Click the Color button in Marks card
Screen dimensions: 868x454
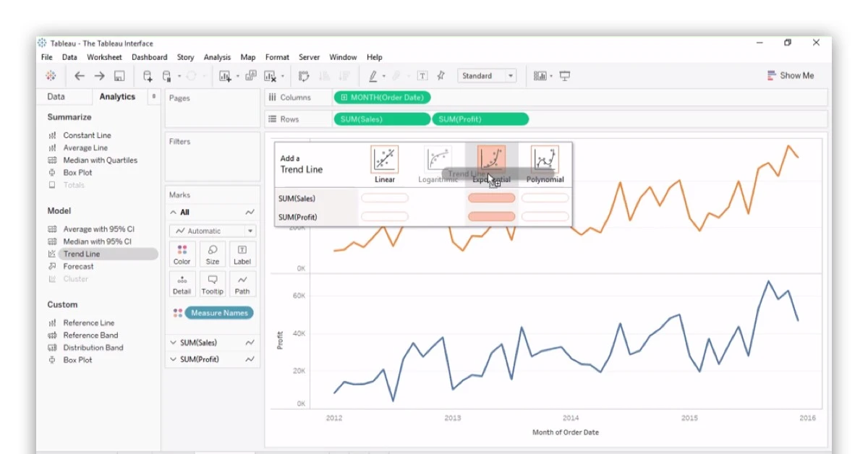click(182, 254)
